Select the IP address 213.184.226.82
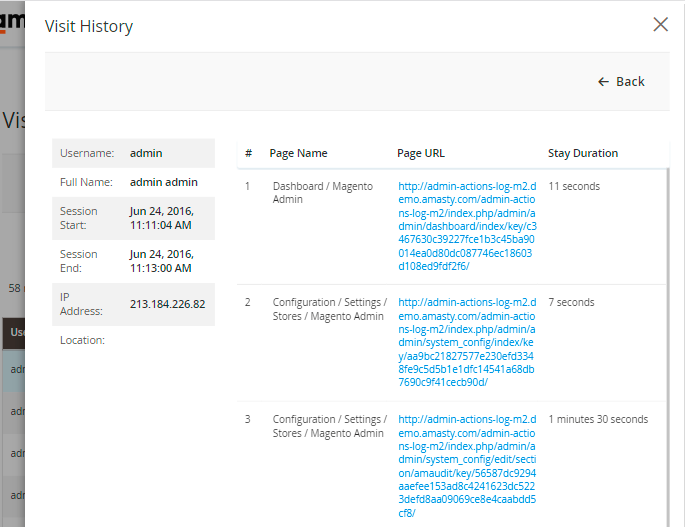The height and width of the screenshot is (527, 685). (167, 304)
